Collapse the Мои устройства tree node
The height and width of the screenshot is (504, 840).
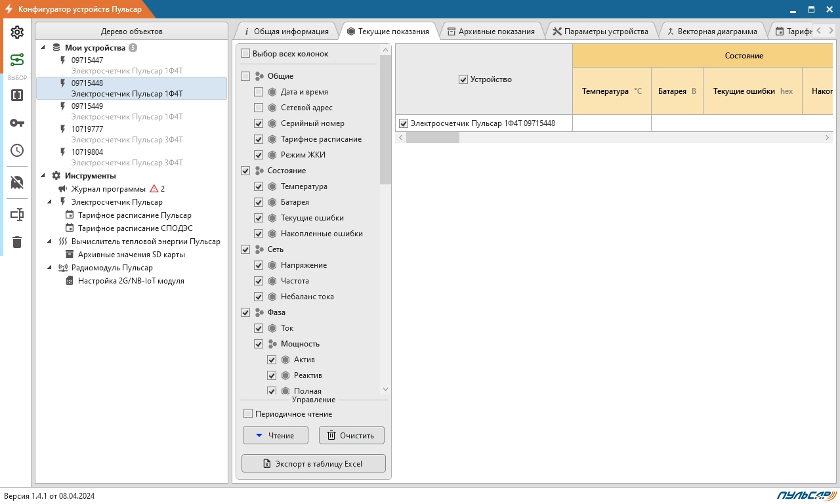tap(43, 48)
